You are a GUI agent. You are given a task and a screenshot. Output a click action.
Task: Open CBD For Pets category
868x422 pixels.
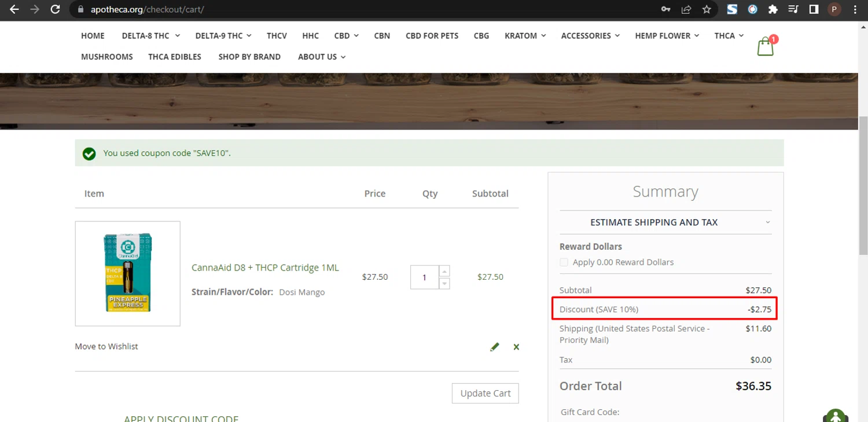coord(432,36)
